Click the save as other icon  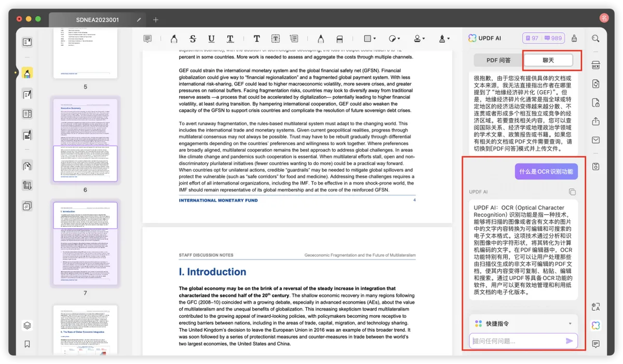coord(595,166)
